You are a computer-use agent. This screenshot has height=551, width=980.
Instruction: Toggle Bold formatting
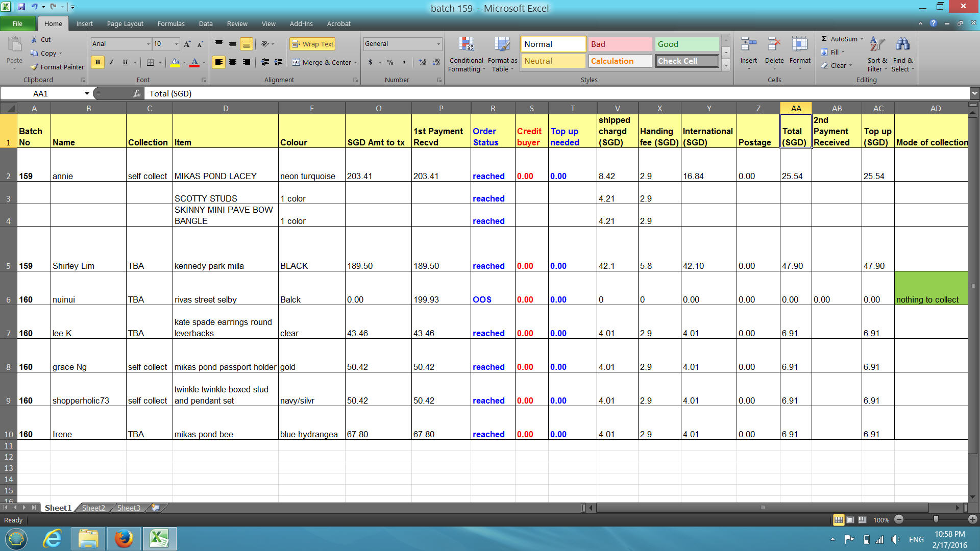(x=97, y=62)
